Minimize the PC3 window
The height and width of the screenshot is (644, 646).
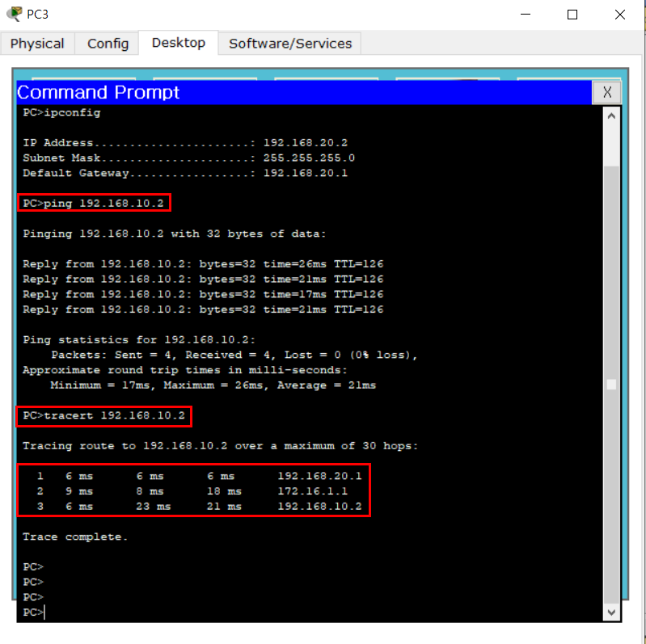click(526, 15)
